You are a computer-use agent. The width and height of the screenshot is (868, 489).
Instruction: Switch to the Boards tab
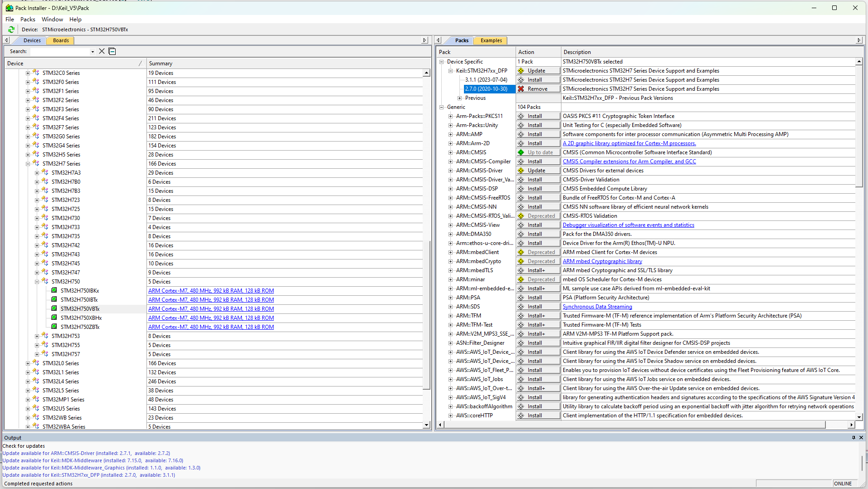tap(61, 40)
